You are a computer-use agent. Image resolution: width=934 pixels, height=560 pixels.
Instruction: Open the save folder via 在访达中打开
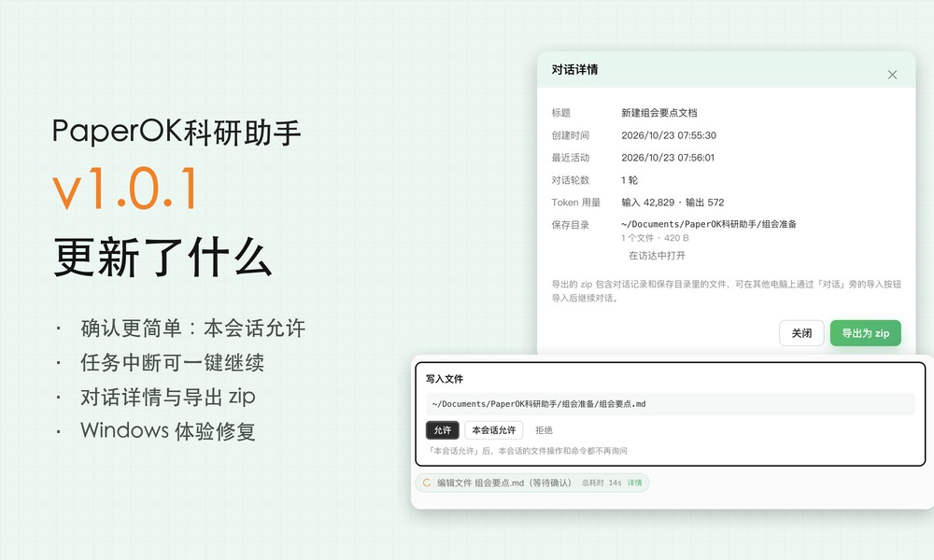657,256
